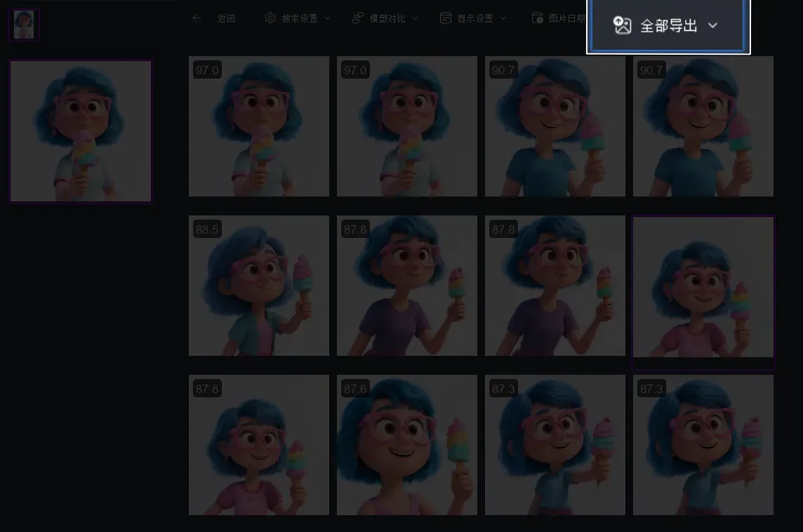Click the display settings grid icon
Viewport: 803px width, 532px height.
[x=446, y=18]
